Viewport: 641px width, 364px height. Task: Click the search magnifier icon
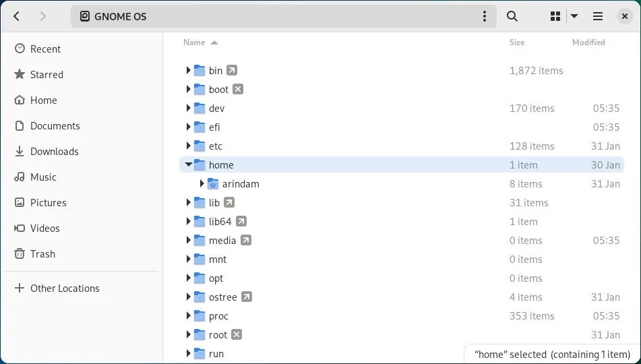pos(512,16)
